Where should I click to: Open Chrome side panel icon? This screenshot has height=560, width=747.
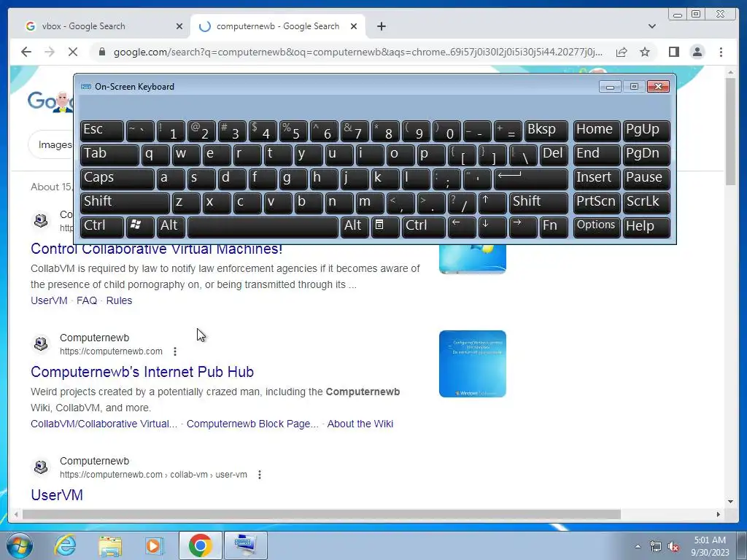(673, 52)
